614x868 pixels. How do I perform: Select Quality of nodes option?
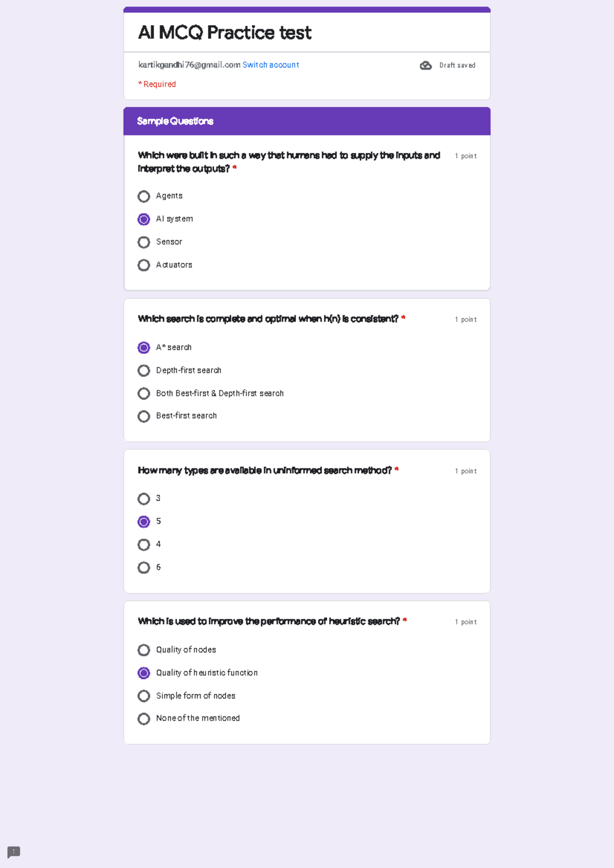pos(144,650)
